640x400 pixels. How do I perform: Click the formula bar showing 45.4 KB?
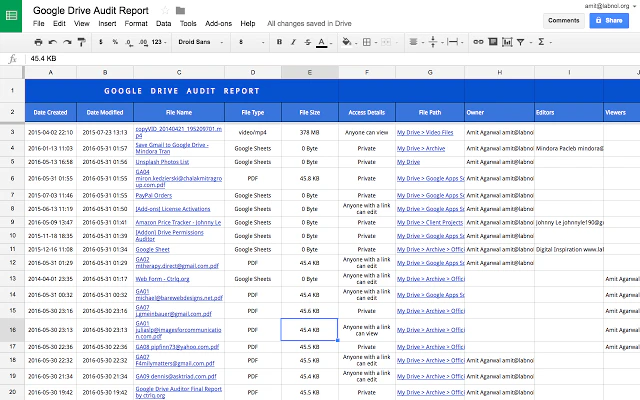click(333, 58)
